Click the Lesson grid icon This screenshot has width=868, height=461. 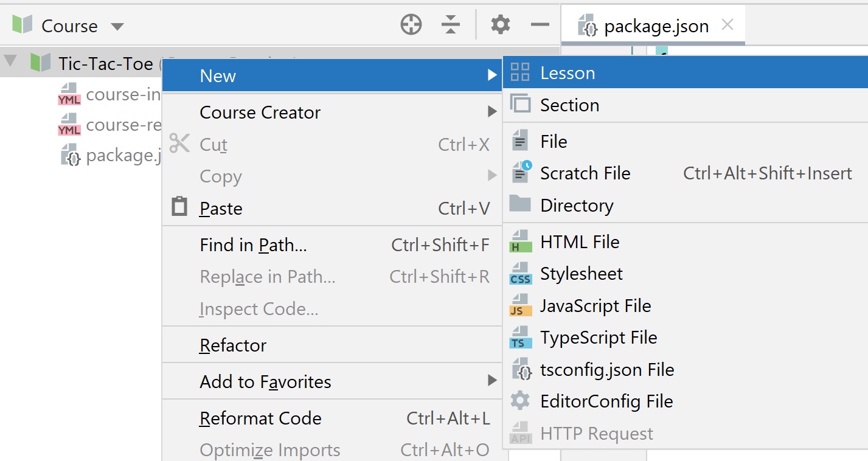coord(520,72)
